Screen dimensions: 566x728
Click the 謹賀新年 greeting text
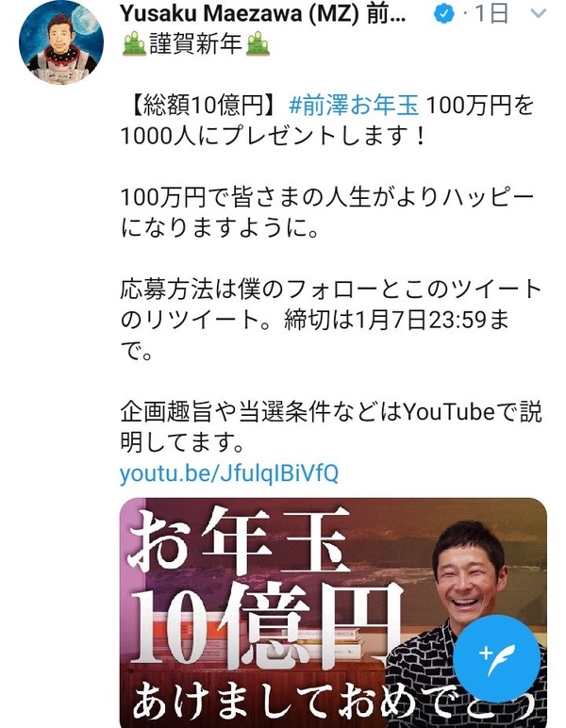pos(196,44)
